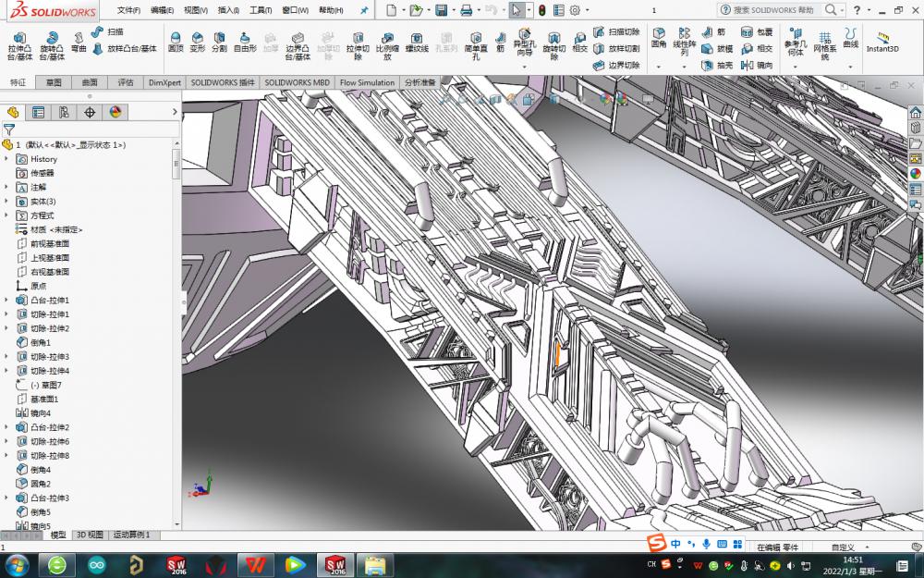Switch to the DisplayManager tab icon
The height and width of the screenshot is (578, 924).
click(x=115, y=112)
